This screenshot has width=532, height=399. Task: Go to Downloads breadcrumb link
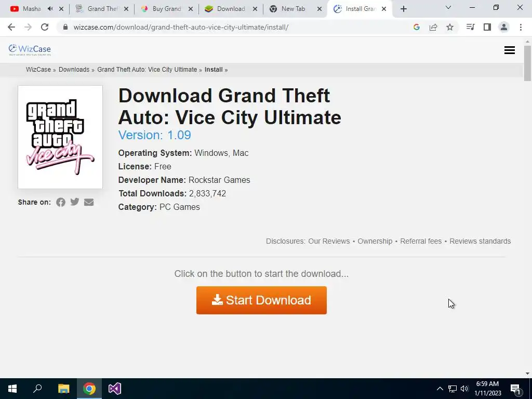point(74,70)
